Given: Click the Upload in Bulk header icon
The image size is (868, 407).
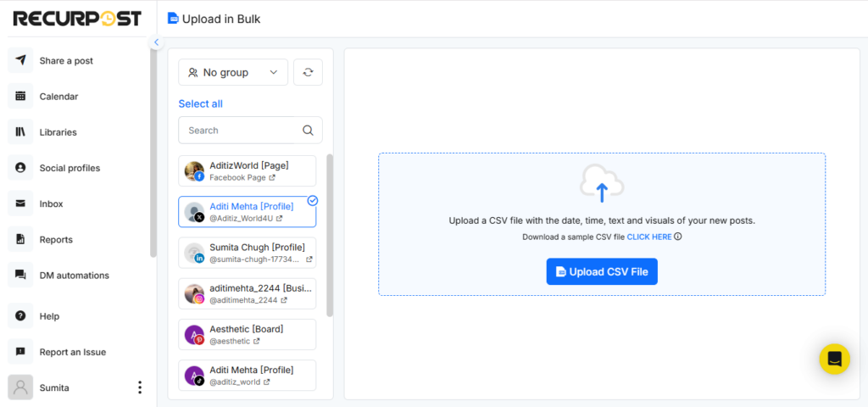Looking at the screenshot, I should [173, 19].
